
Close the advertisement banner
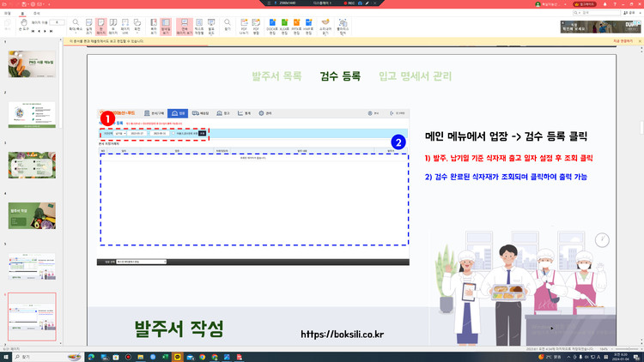(x=562, y=22)
